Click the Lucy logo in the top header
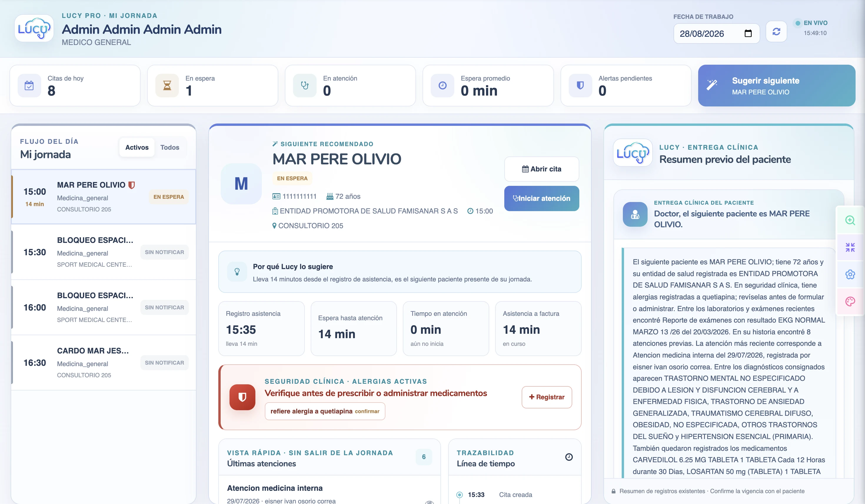The image size is (865, 504). [34, 29]
